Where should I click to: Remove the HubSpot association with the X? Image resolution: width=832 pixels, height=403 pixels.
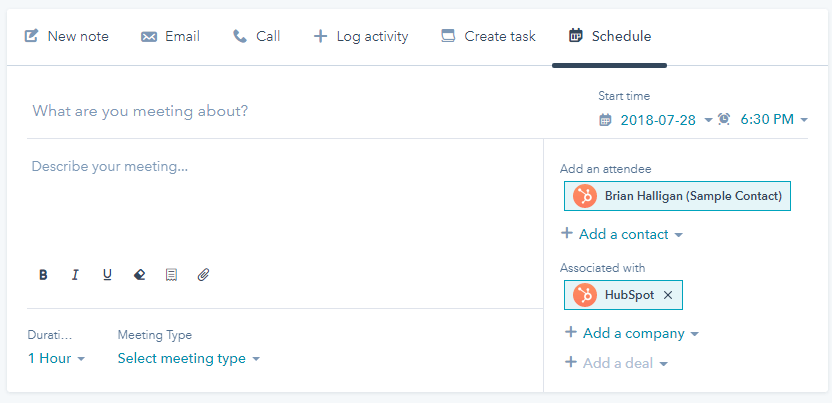point(668,295)
